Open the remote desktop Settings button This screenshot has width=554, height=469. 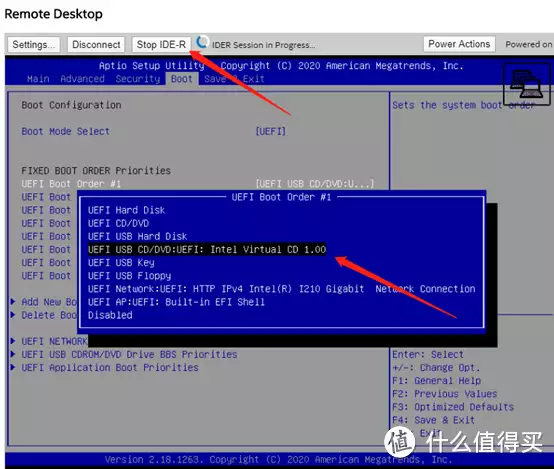[x=34, y=45]
